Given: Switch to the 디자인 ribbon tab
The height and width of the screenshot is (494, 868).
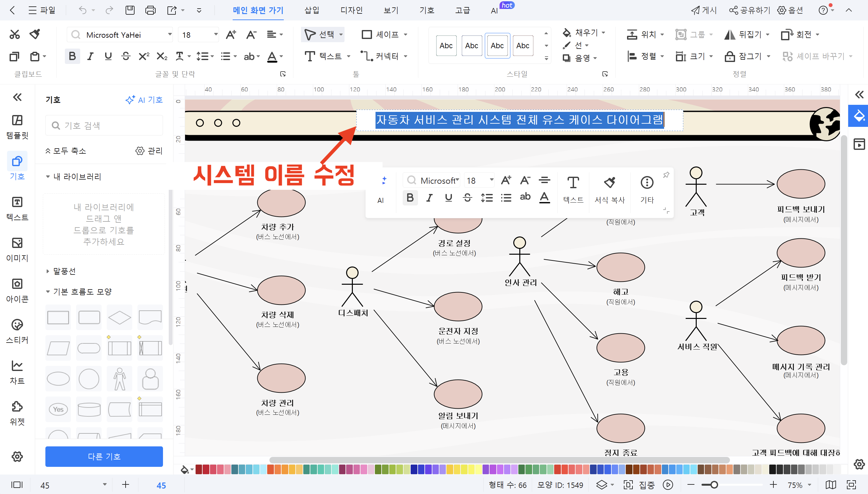Looking at the screenshot, I should click(x=352, y=10).
